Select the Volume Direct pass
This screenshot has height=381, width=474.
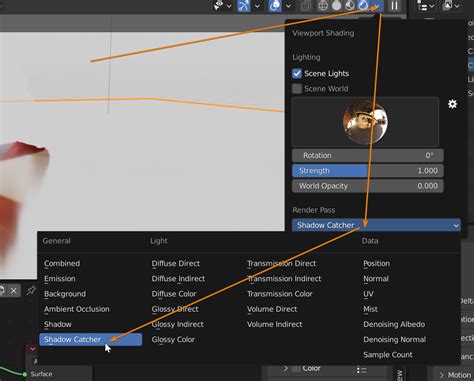click(272, 309)
